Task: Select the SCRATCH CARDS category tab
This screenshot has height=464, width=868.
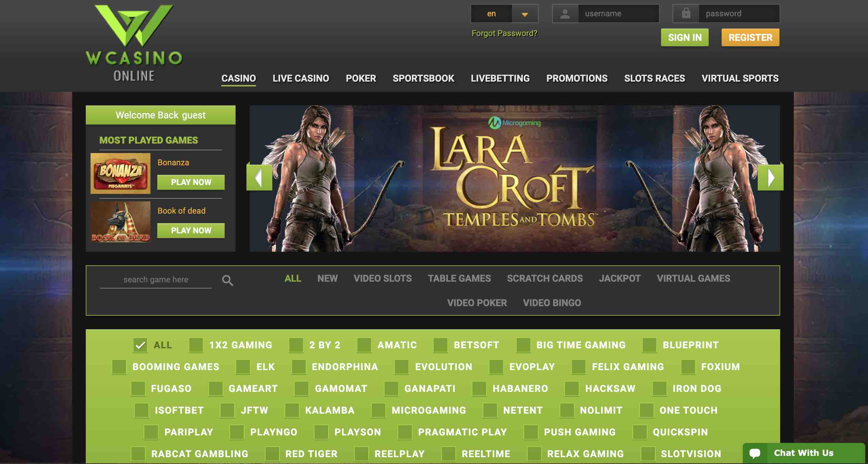Action: click(x=545, y=278)
